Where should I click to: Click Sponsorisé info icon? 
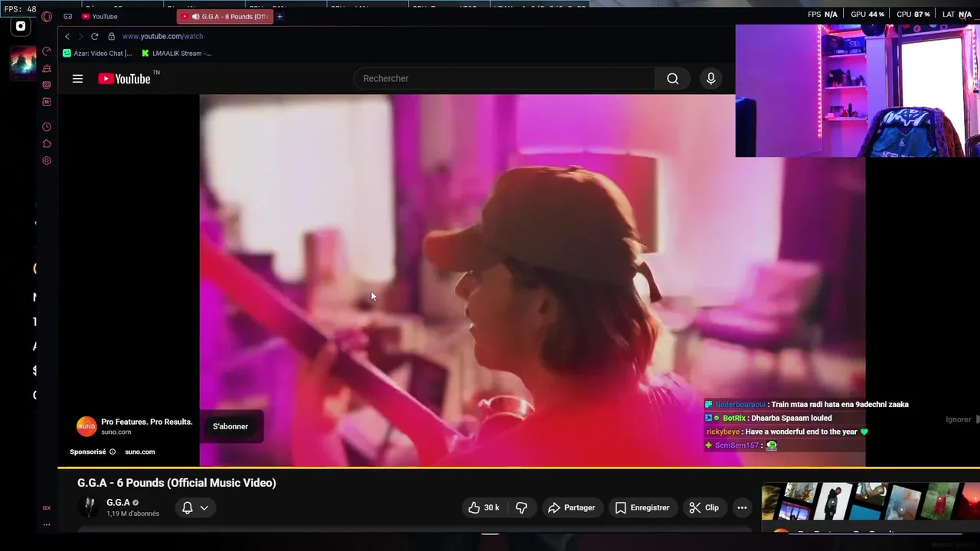[x=113, y=452]
